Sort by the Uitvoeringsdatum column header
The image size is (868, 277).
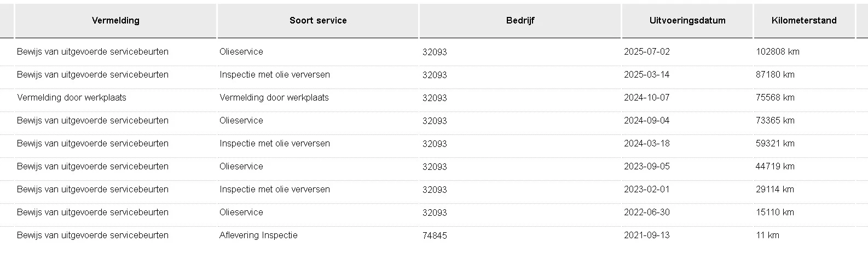point(687,21)
